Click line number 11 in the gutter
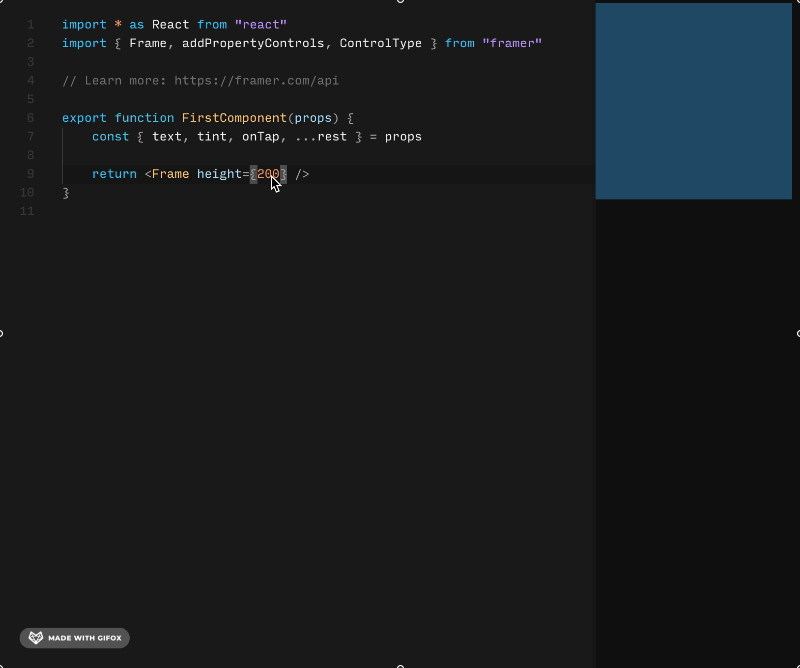 tap(27, 211)
